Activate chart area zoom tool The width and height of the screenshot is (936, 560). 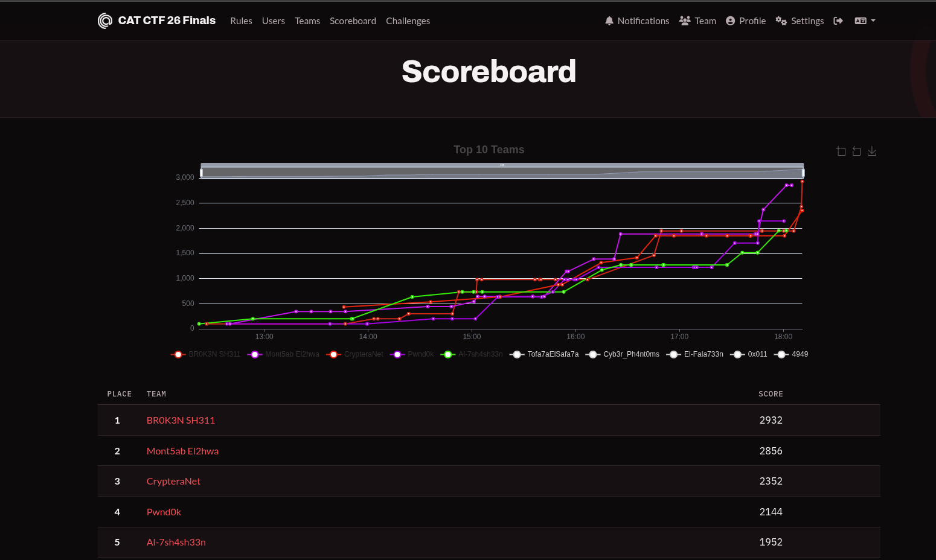point(841,151)
